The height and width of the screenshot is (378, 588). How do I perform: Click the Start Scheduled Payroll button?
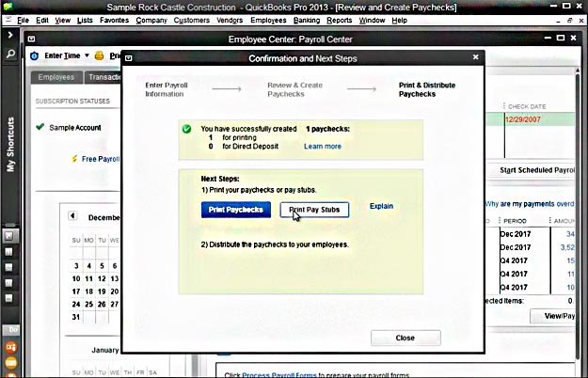532,170
